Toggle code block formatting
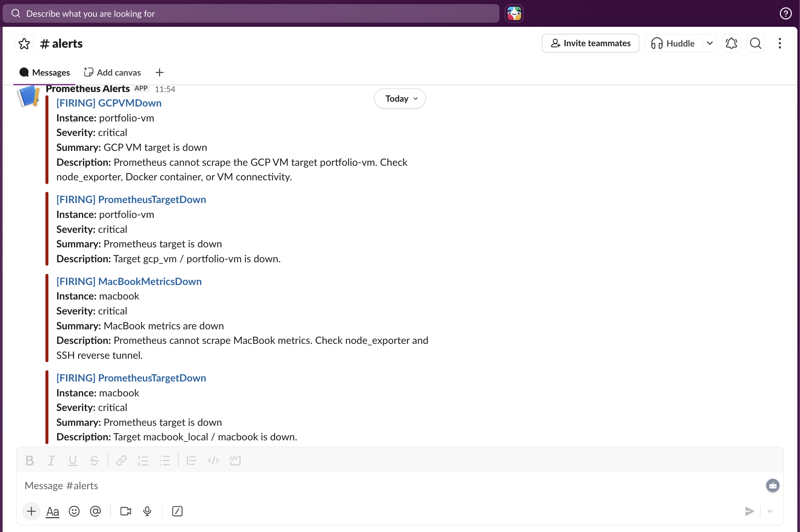Screen dimensions: 800x532 point(235,461)
